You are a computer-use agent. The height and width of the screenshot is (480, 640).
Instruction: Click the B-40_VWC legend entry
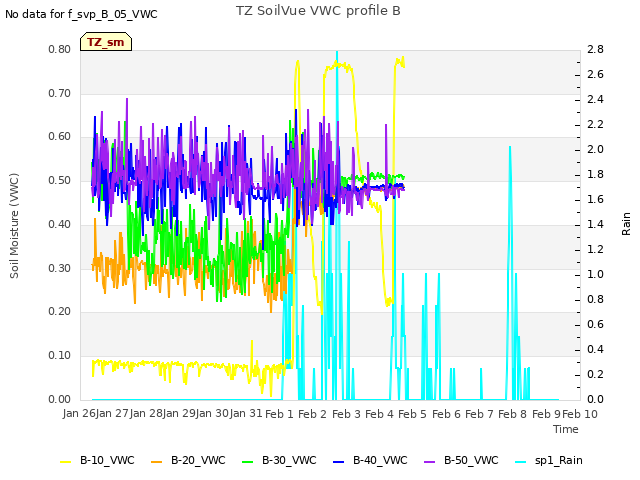[370, 460]
